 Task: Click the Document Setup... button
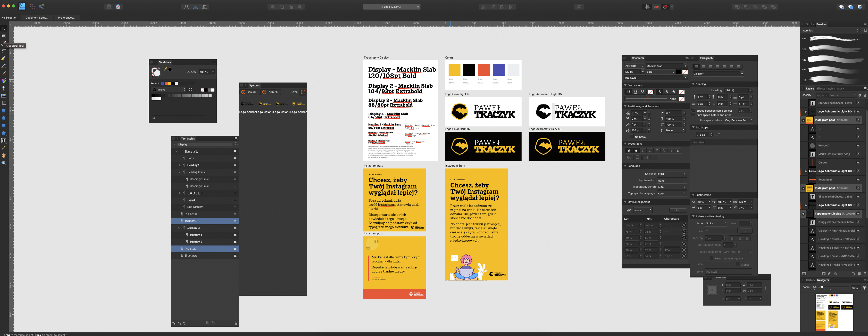[x=37, y=18]
